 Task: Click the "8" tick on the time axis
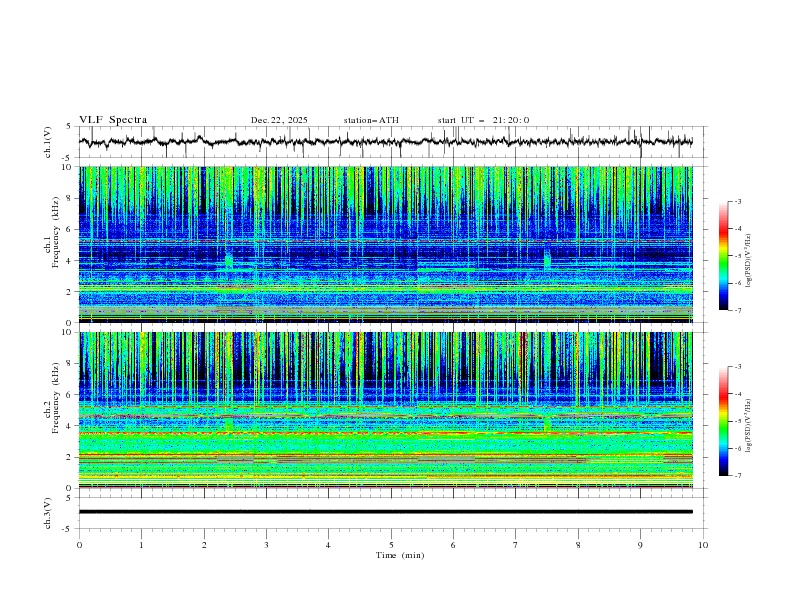click(x=578, y=545)
